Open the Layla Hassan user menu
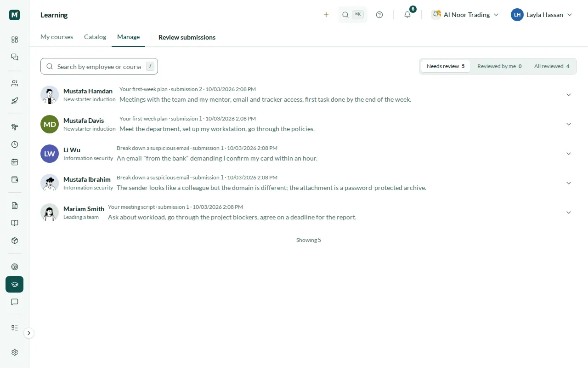Screen dimensions: 588x368 point(542,15)
